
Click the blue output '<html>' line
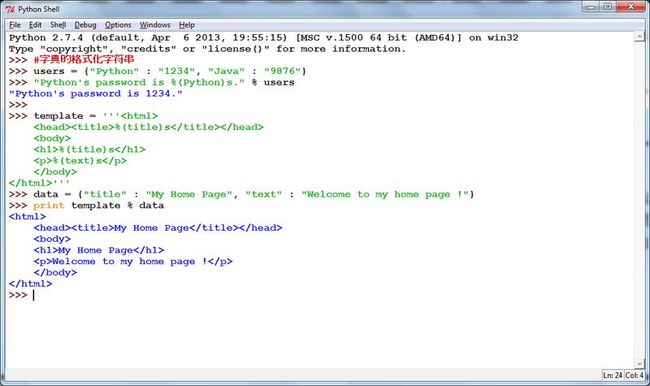27,217
